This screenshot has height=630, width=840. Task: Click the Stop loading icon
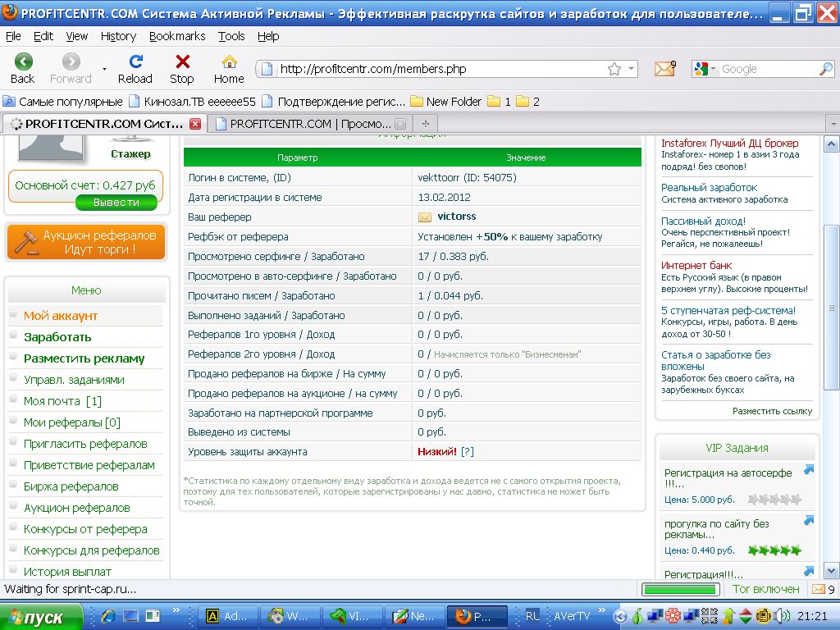pyautogui.click(x=182, y=62)
